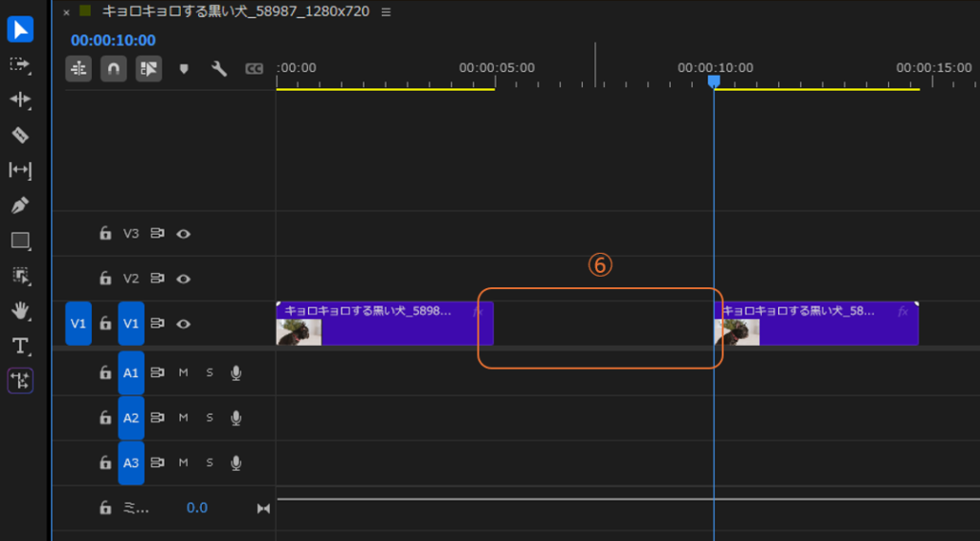Image resolution: width=980 pixels, height=541 pixels.
Task: Solo the A2 audio track
Action: [210, 417]
